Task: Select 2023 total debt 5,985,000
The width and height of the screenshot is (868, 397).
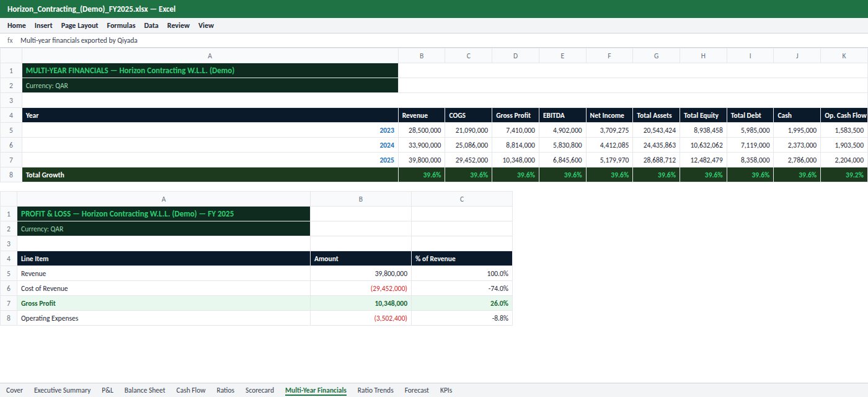Action: (750, 130)
